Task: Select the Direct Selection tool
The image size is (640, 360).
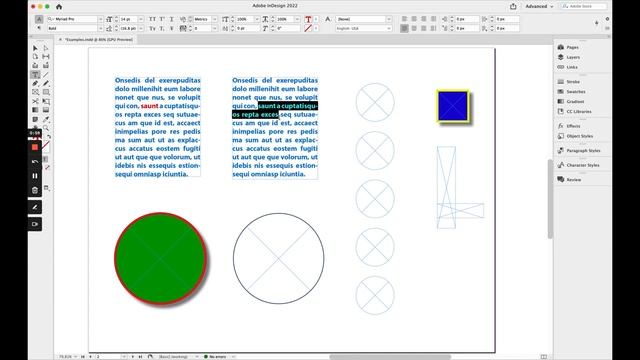Action: (x=46, y=48)
